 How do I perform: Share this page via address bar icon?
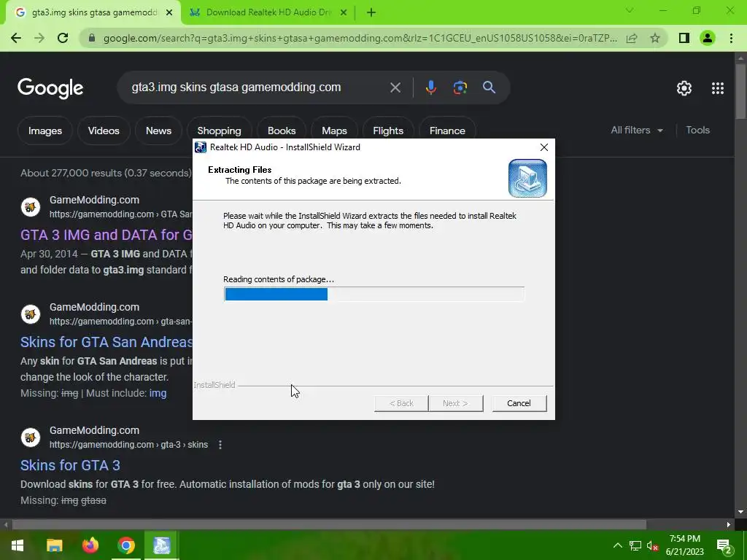pyautogui.click(x=632, y=38)
